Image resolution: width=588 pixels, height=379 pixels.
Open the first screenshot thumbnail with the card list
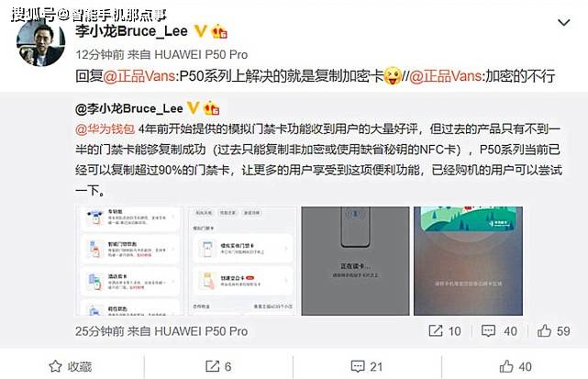click(x=129, y=261)
